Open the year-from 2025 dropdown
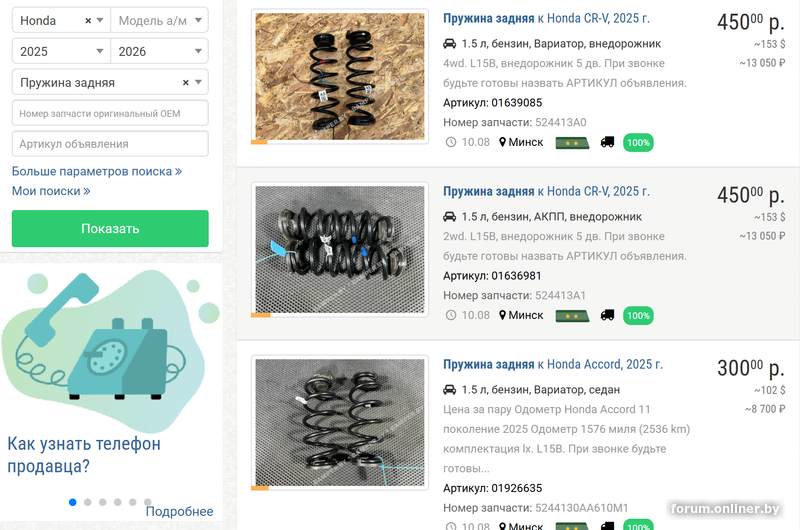Viewport: 800px width, 530px height. click(x=61, y=51)
